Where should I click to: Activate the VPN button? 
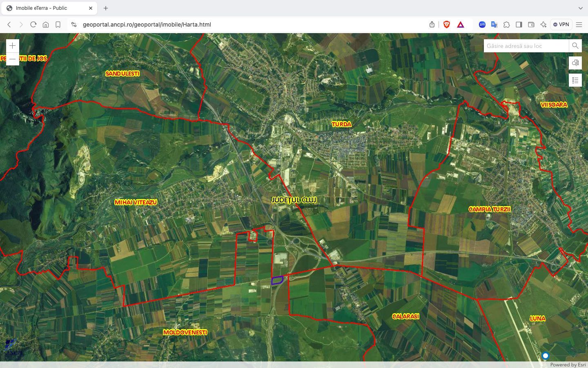(x=561, y=24)
